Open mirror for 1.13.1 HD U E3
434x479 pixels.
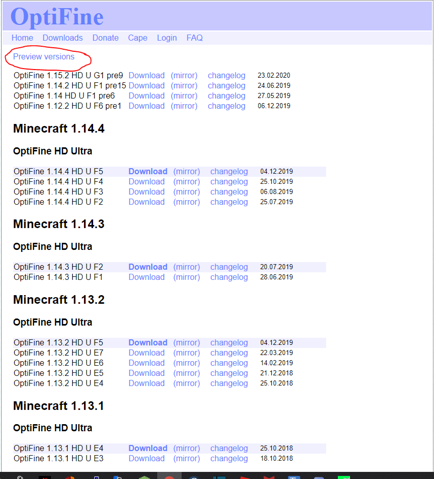pyautogui.click(x=187, y=459)
